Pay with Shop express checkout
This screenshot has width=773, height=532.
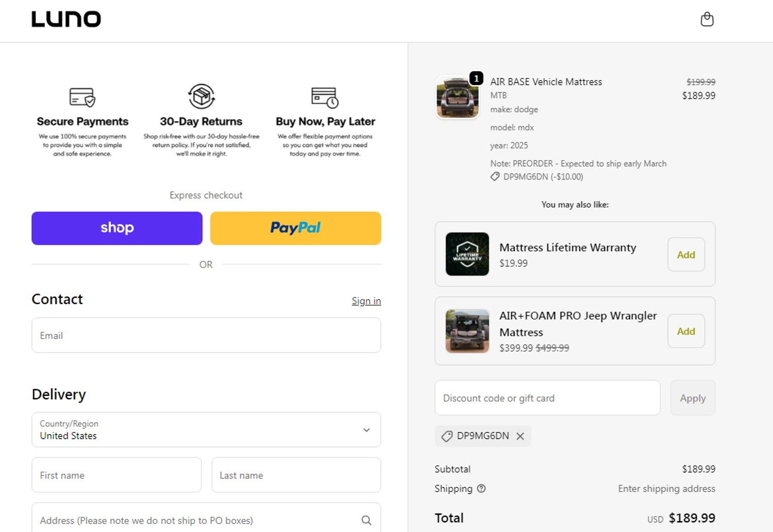(x=117, y=228)
